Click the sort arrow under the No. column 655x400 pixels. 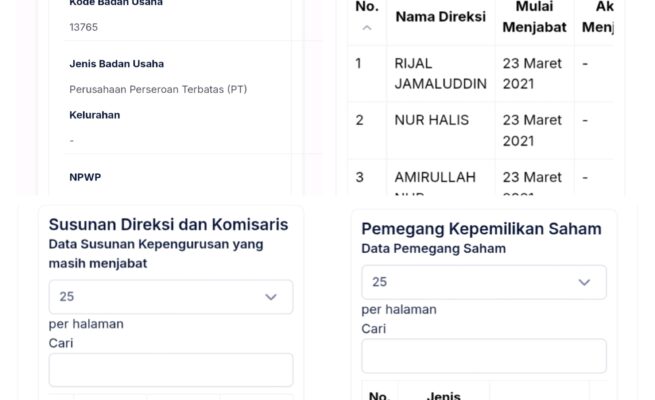366,28
